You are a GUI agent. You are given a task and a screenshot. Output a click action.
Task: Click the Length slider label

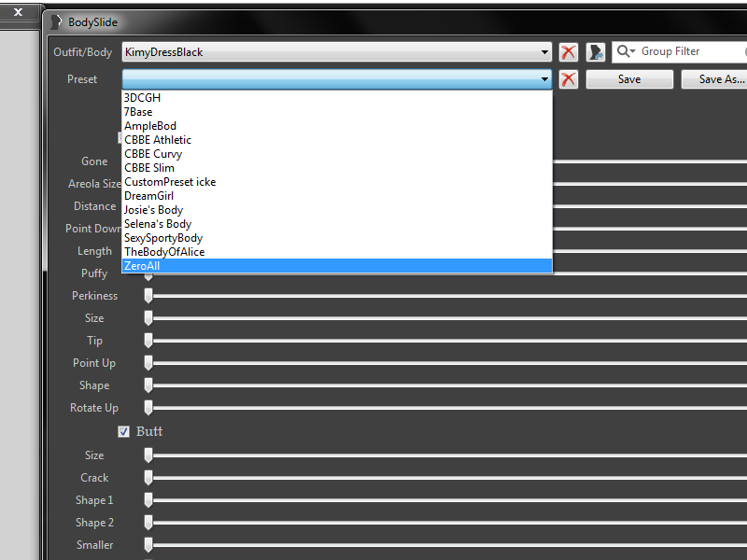pyautogui.click(x=95, y=251)
